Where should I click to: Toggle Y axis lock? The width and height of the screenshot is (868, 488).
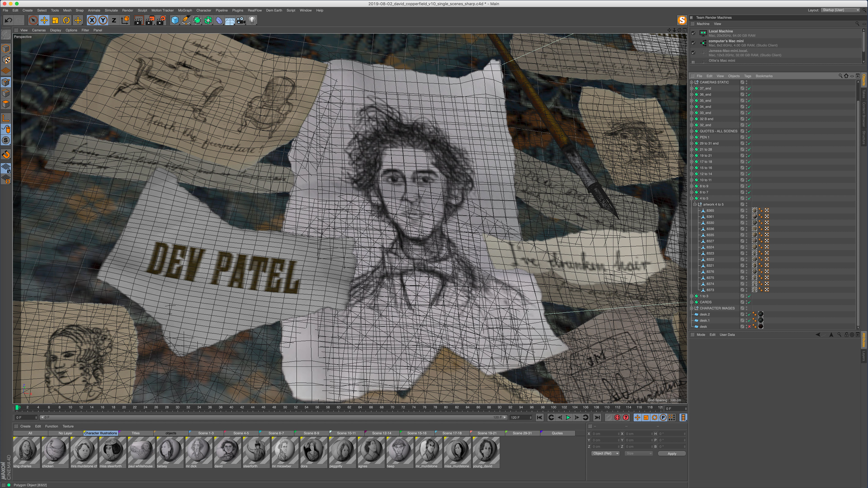click(x=103, y=21)
